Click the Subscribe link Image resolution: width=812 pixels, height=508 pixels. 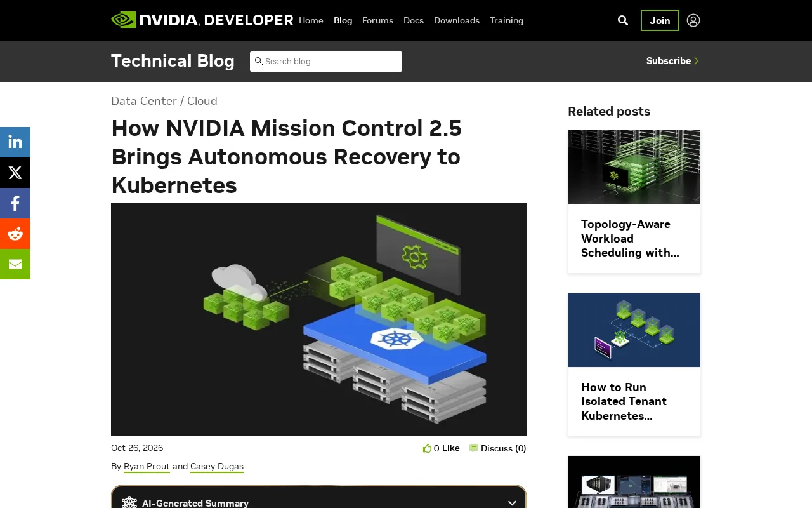pyautogui.click(x=672, y=61)
